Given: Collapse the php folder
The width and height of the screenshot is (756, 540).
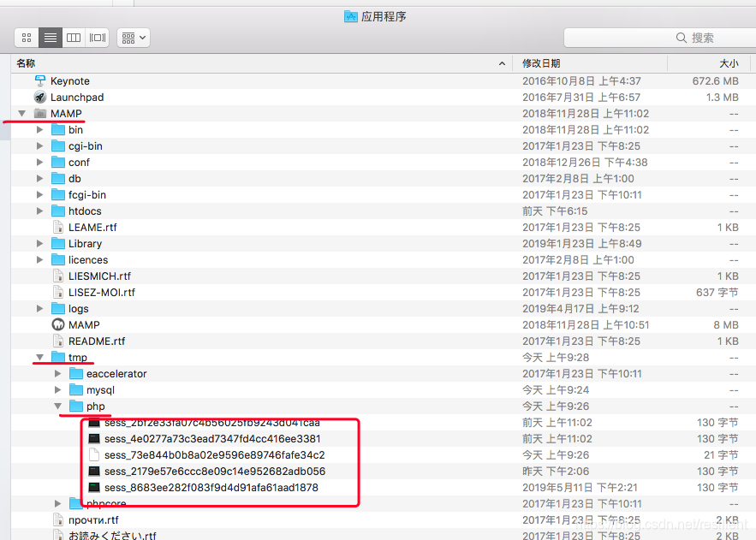Looking at the screenshot, I should (x=58, y=406).
